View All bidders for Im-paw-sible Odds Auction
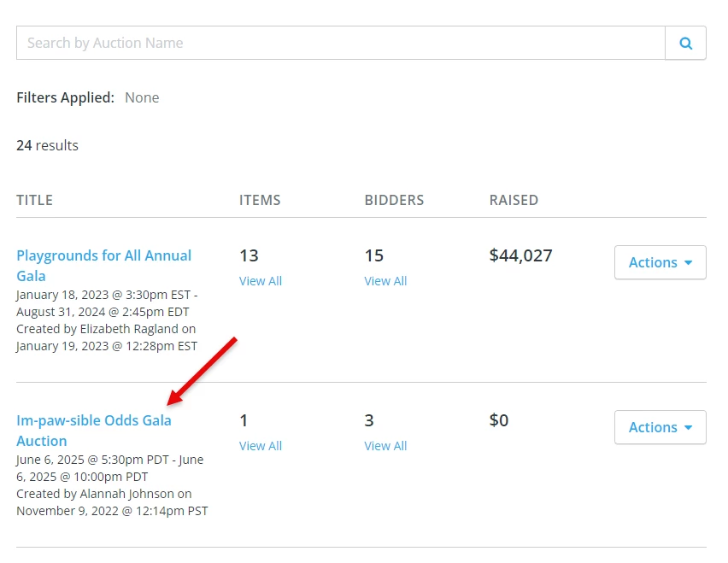Viewport: 728px width, 563px height. [385, 445]
